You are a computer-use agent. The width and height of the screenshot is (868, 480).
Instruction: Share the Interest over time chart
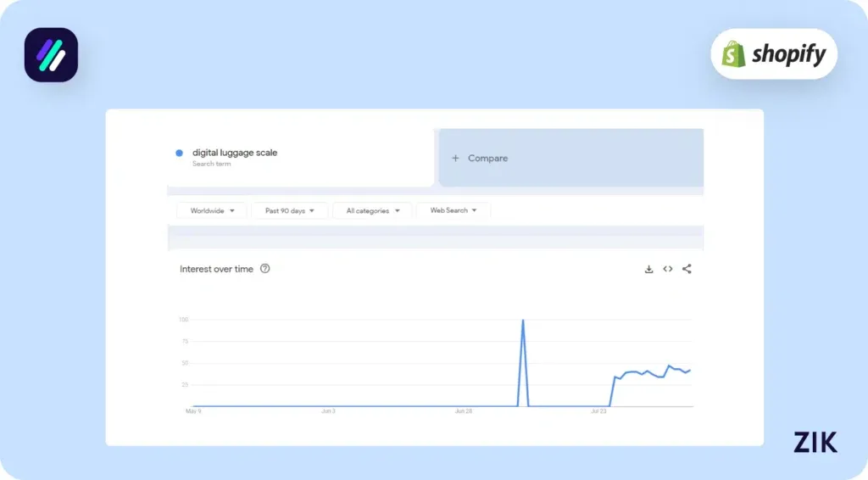pyautogui.click(x=687, y=269)
